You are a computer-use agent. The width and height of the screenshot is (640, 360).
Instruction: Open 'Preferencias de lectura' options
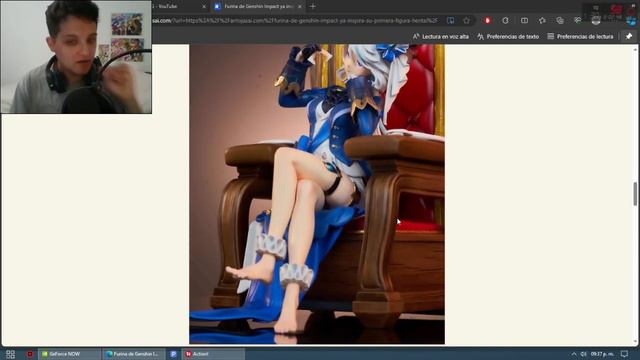(580, 37)
